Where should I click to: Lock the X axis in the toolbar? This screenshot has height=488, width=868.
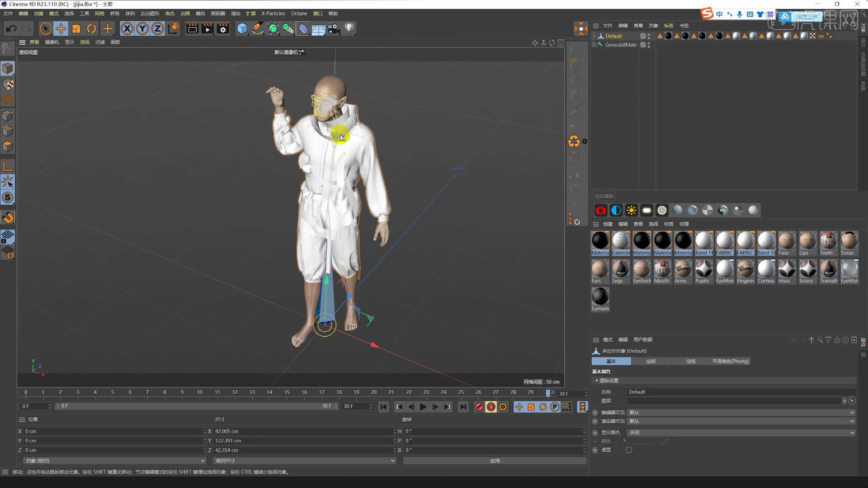pos(127,28)
